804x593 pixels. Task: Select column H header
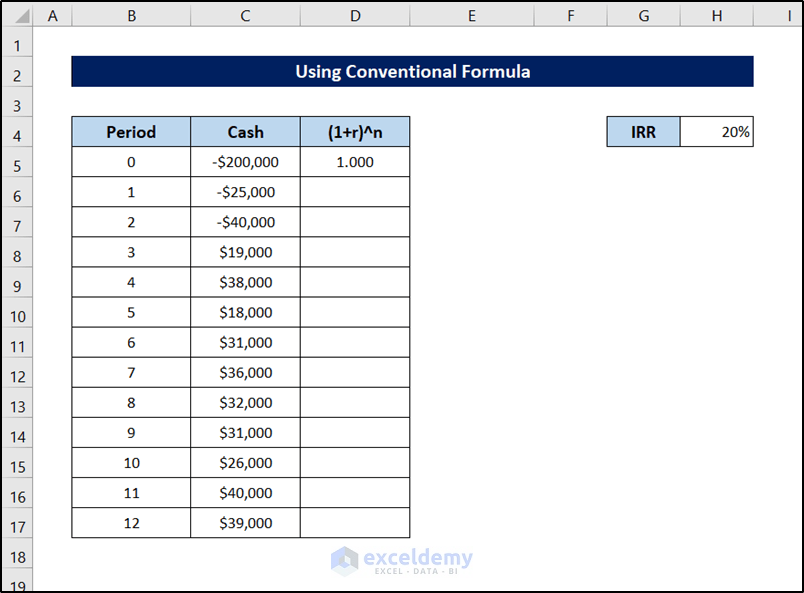(x=716, y=15)
